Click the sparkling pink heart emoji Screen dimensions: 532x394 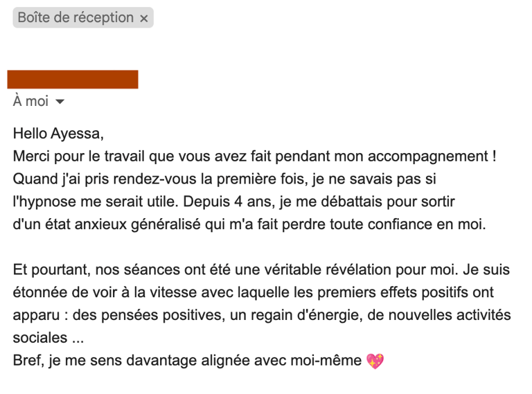click(x=375, y=361)
